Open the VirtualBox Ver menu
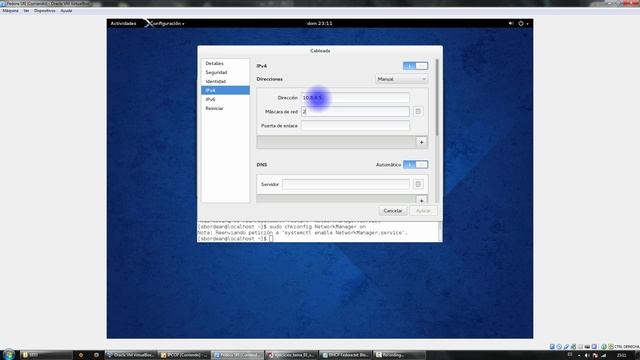This screenshot has width=640, height=360. pos(26,11)
